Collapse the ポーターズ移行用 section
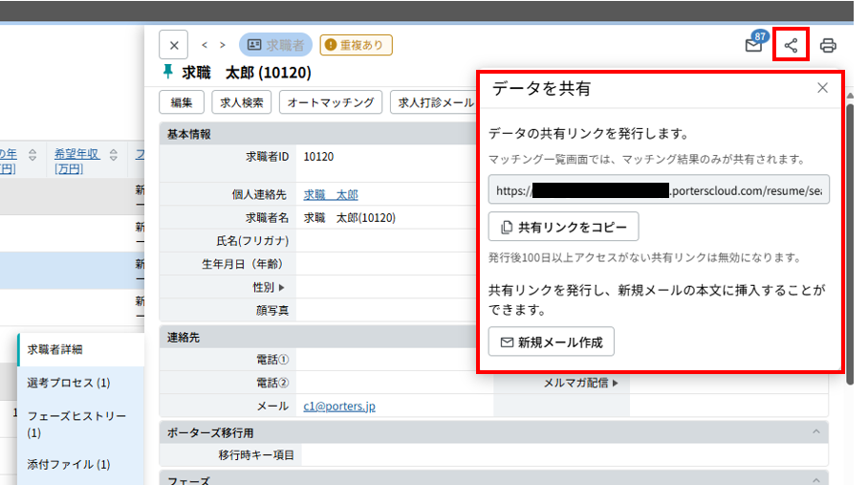 point(815,432)
